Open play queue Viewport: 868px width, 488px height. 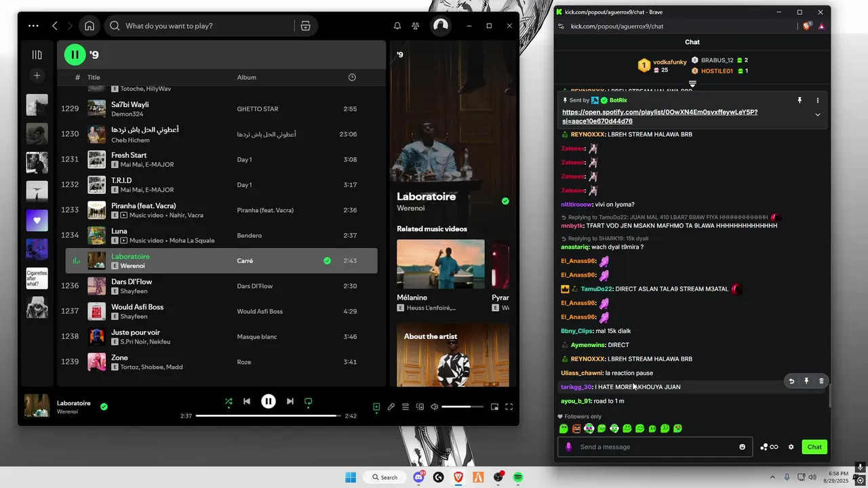(406, 407)
